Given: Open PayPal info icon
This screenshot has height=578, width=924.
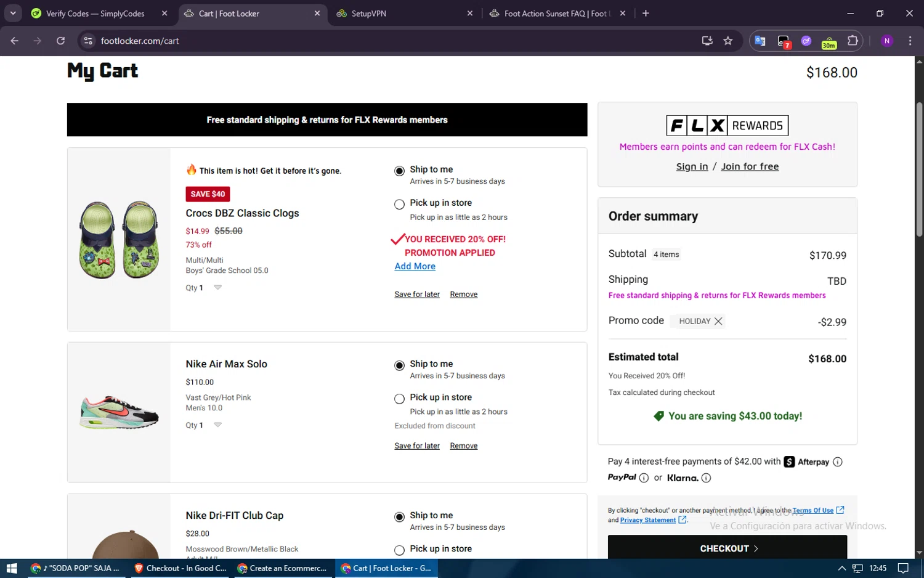Looking at the screenshot, I should (644, 478).
